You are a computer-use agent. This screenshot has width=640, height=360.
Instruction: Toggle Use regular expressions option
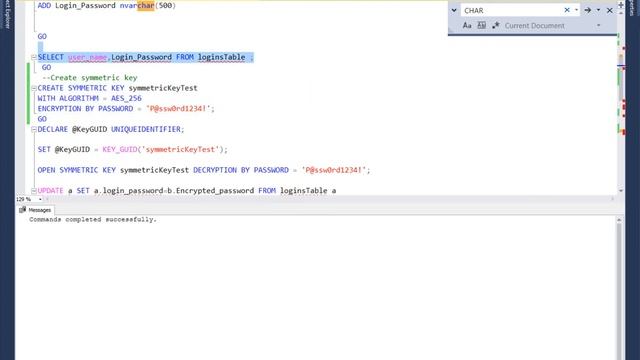[496, 25]
